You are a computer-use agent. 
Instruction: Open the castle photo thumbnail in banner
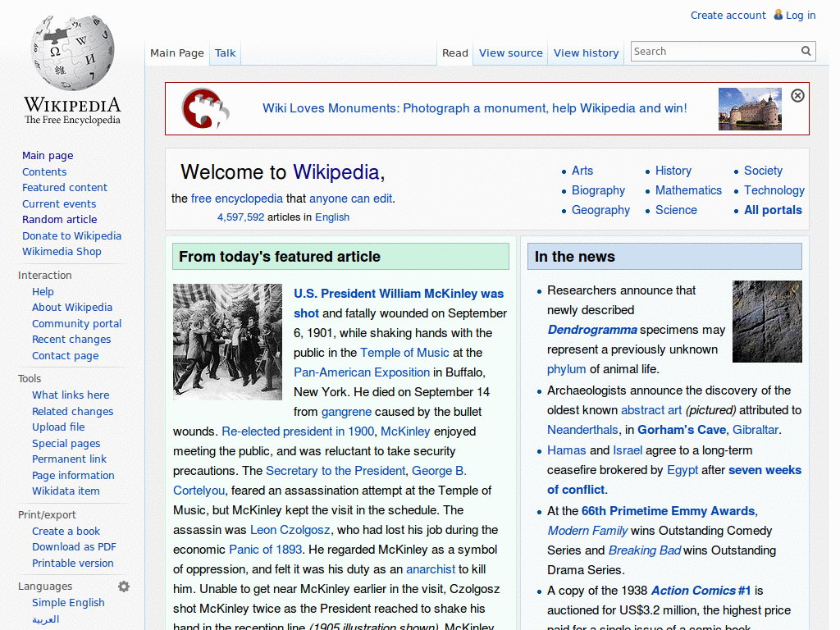pos(750,109)
